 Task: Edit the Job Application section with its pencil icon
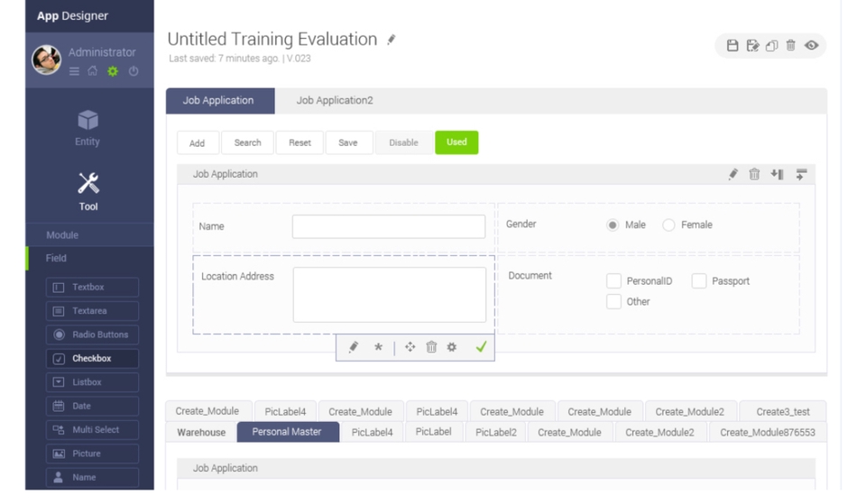732,174
